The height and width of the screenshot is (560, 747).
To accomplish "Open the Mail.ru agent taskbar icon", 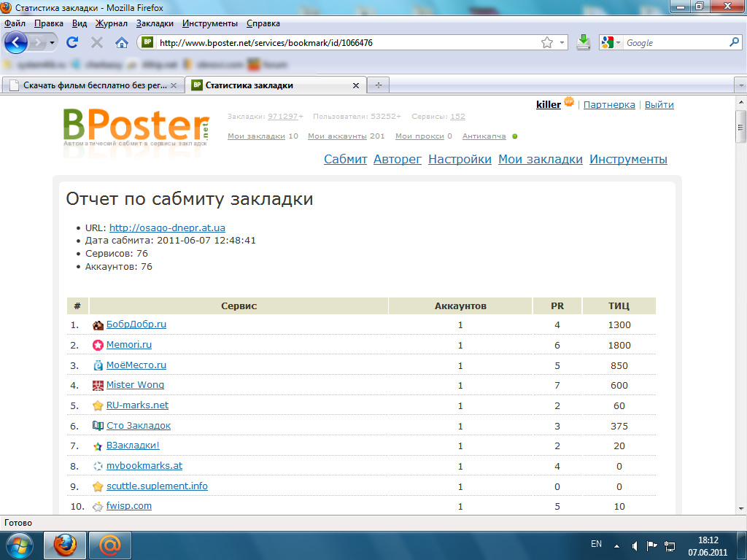I will tap(110, 545).
